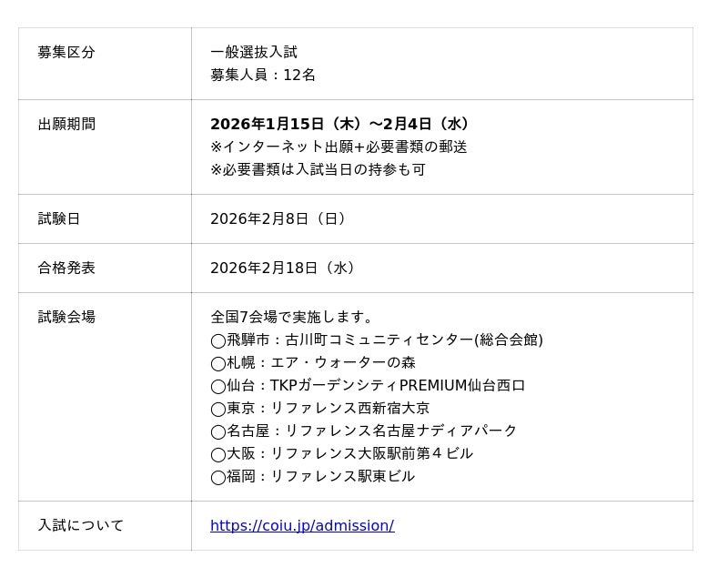Click the 試験日 row label
The height and width of the screenshot is (578, 728).
(x=58, y=218)
